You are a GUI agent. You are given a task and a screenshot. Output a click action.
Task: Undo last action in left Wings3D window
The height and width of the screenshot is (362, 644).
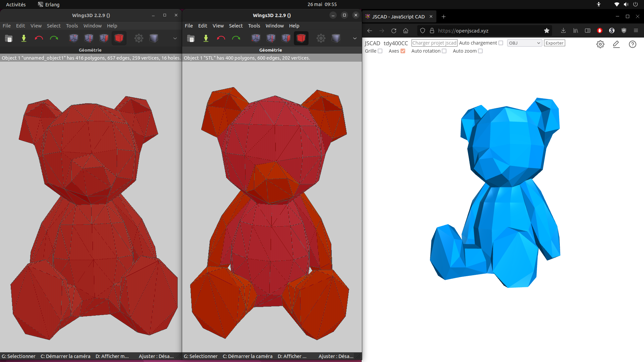(x=39, y=38)
